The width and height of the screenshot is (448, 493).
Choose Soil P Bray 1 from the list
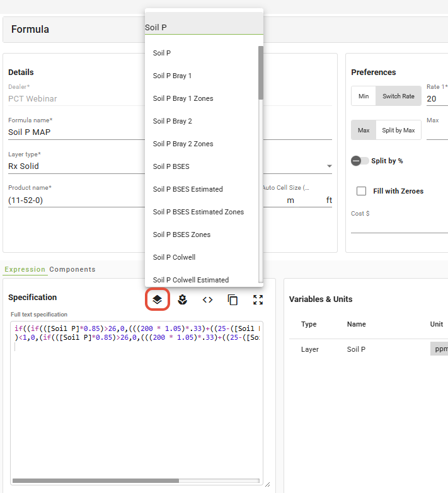(172, 76)
